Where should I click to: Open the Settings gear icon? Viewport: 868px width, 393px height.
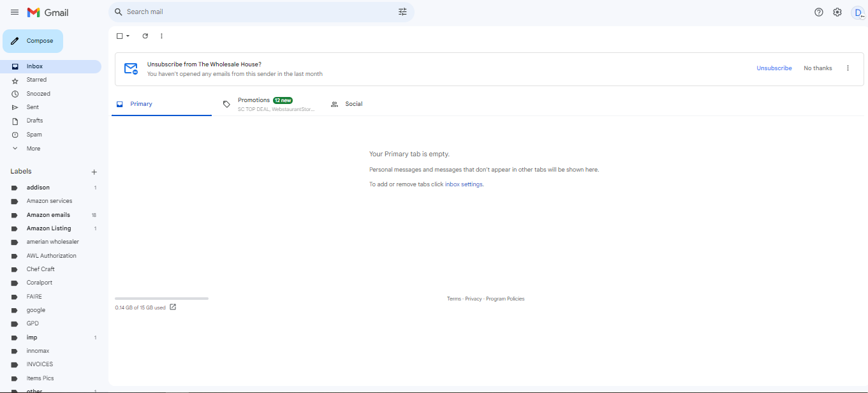(x=837, y=12)
